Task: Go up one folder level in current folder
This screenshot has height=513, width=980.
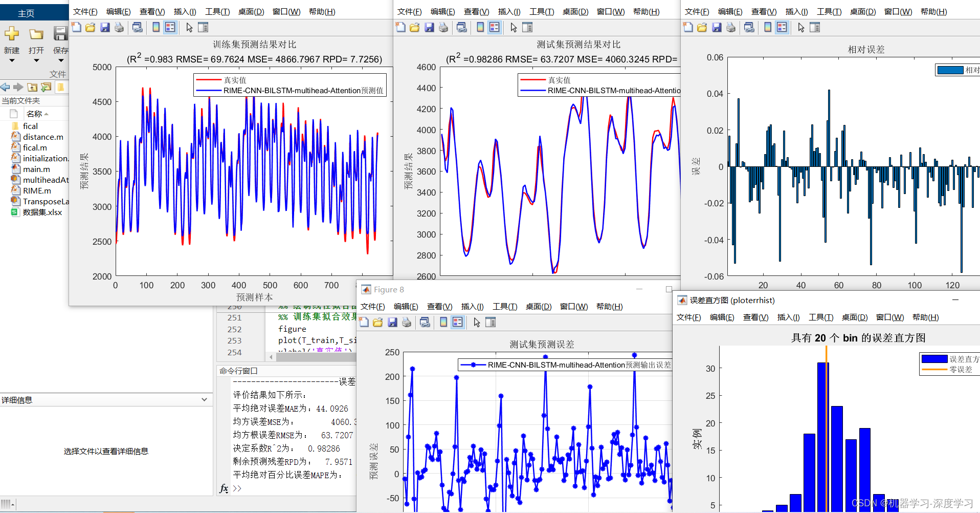Action: pyautogui.click(x=32, y=87)
